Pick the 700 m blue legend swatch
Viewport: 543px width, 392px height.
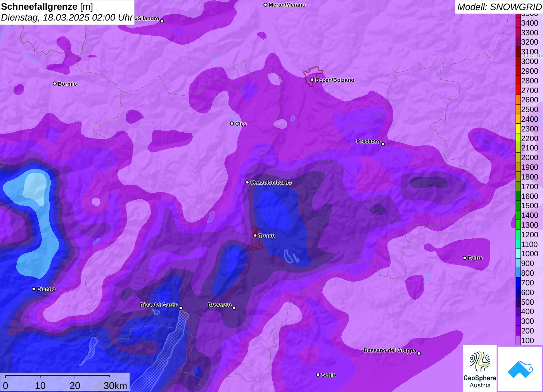coord(518,283)
